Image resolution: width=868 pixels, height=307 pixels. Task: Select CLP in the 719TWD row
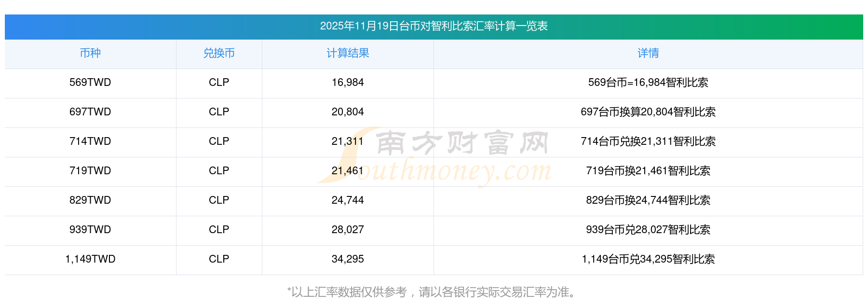[219, 171]
